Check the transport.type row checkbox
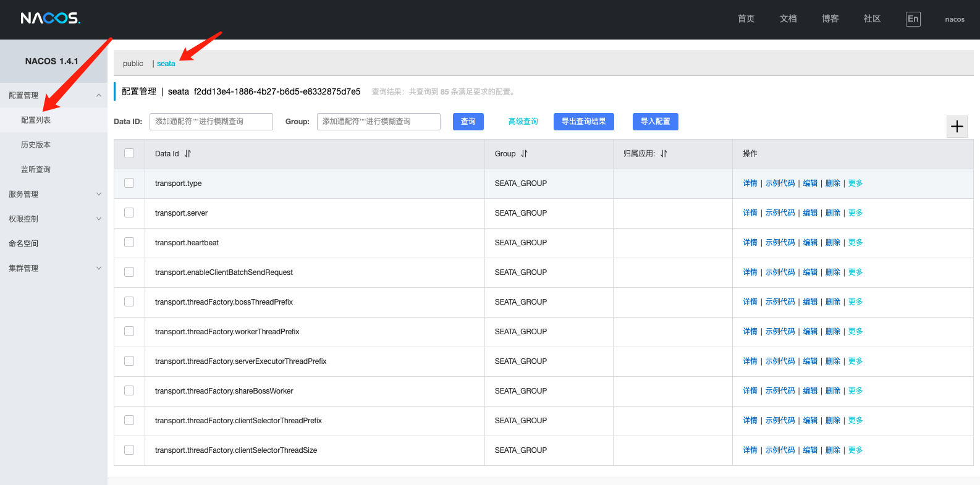The width and height of the screenshot is (980, 485). 129,183
